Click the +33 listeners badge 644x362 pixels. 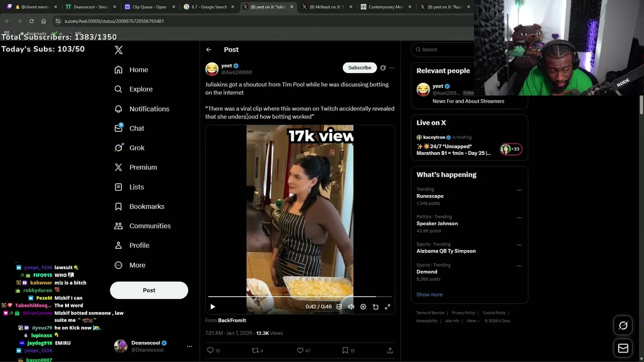click(511, 149)
